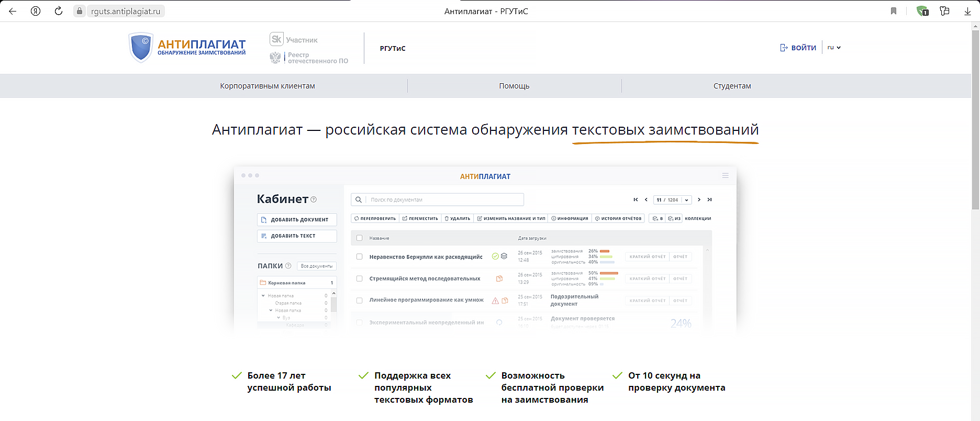Click the Антиплагиат shield logo

click(140, 48)
